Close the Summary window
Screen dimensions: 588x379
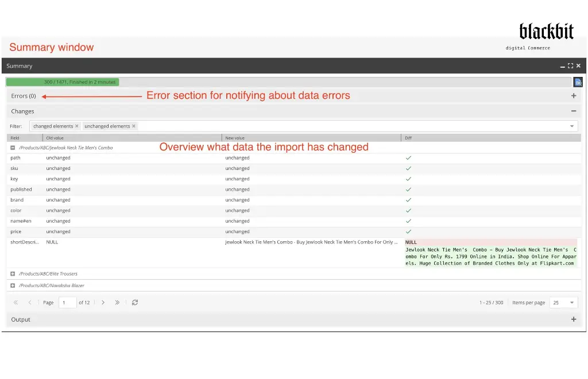tap(578, 65)
